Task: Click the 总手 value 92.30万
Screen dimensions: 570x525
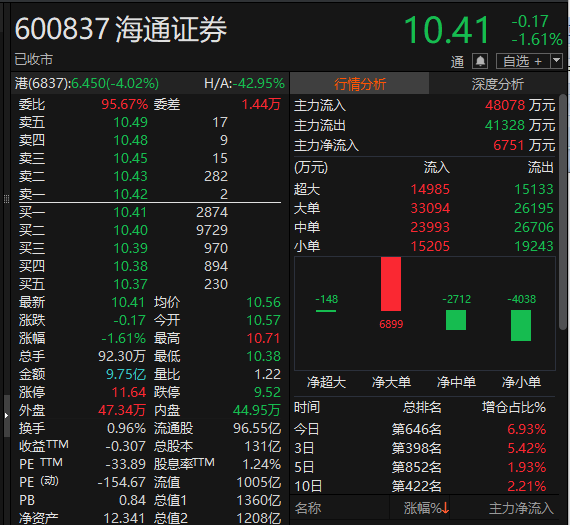Action: tap(122, 356)
